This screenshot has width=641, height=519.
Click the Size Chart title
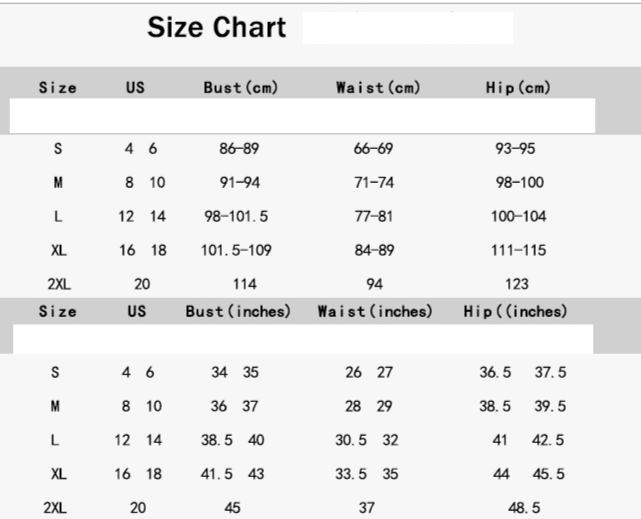click(x=216, y=27)
